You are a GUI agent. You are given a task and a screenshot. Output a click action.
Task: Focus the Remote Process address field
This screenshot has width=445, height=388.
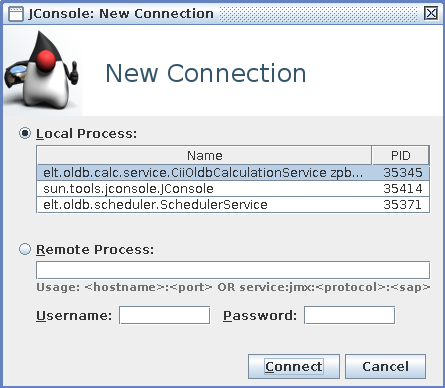[x=233, y=270]
